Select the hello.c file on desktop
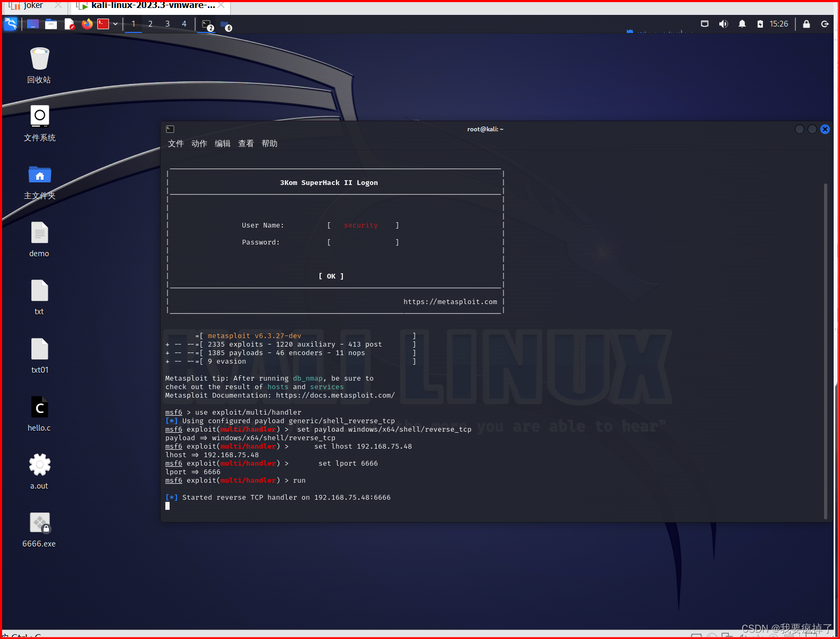840x639 pixels. pos(39,414)
